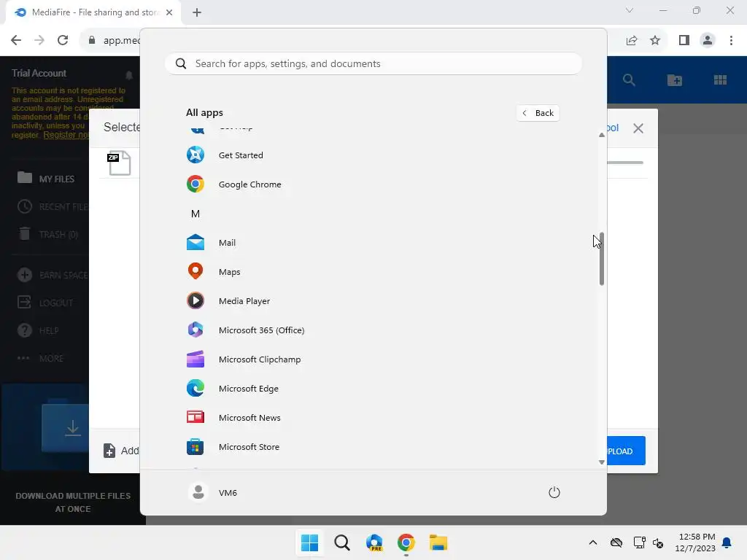Close the MediaFire browser tab

(x=169, y=12)
